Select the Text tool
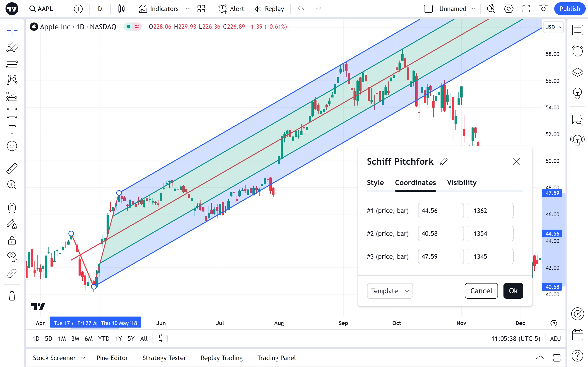Image resolution: width=588 pixels, height=367 pixels. coord(12,129)
